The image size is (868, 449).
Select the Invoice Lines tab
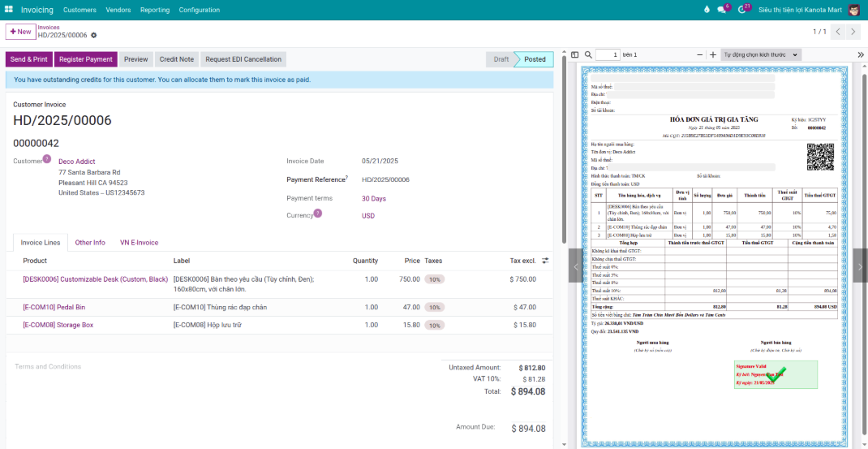41,242
